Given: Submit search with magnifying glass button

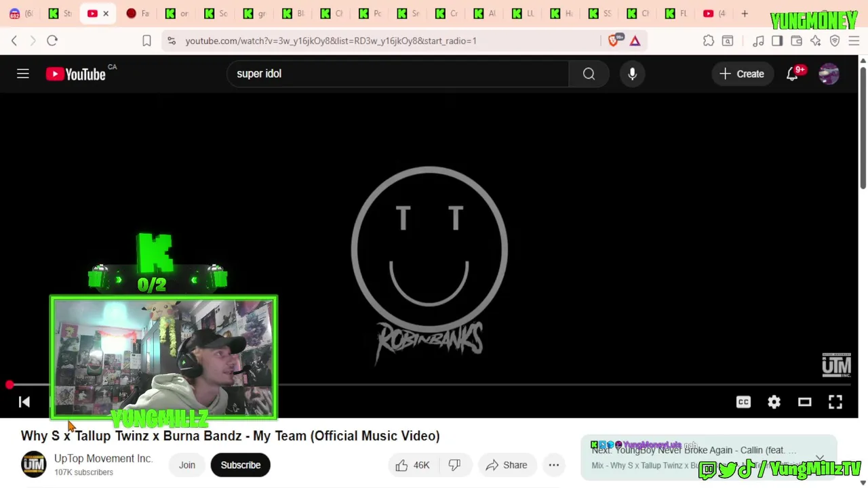Looking at the screenshot, I should point(589,74).
